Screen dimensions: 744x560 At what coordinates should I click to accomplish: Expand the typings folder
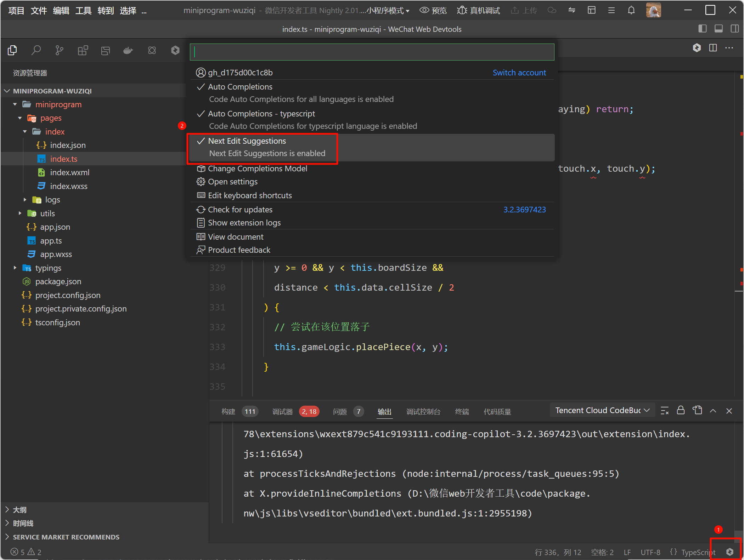pyautogui.click(x=48, y=268)
